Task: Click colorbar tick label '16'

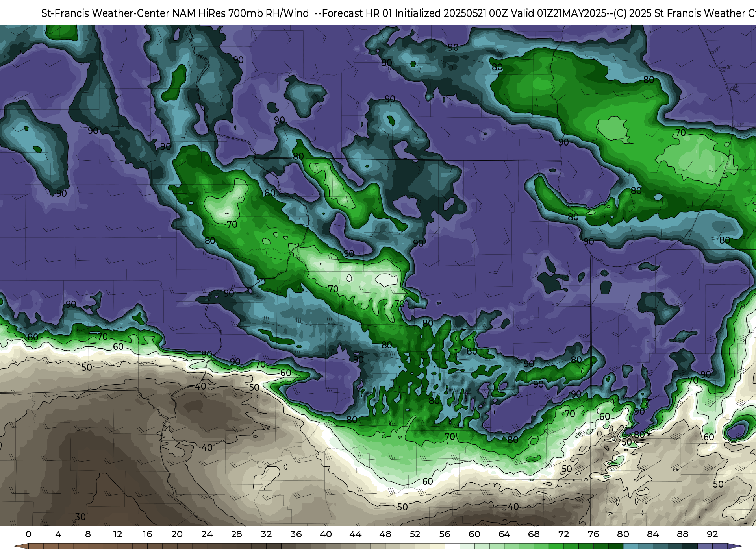Action: pos(147,534)
